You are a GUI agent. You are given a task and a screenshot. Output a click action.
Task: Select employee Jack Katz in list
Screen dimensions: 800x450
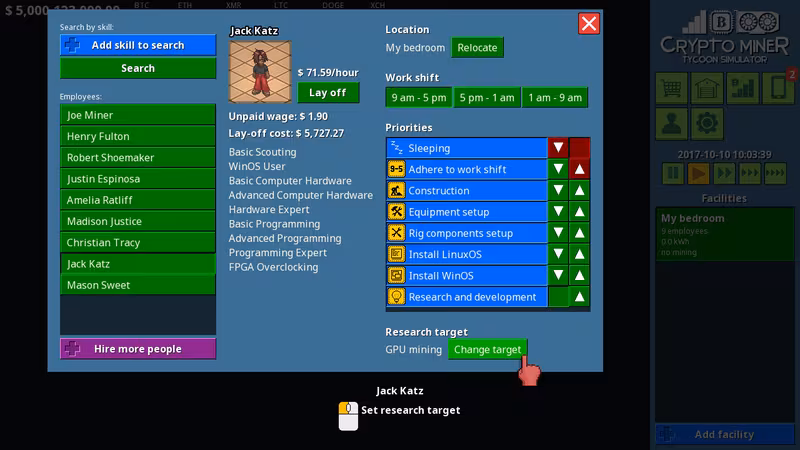tap(138, 264)
